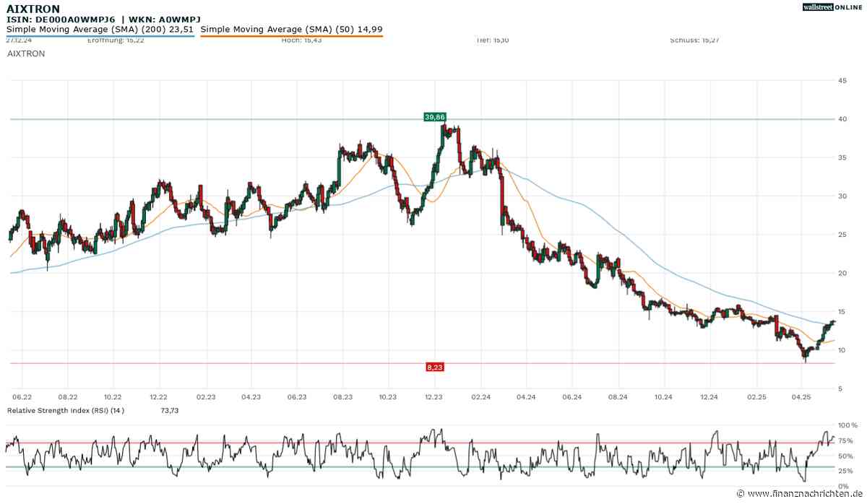Viewport: 867px width, 504px height.
Task: Click the red 8,23 low price marker
Action: coord(434,368)
